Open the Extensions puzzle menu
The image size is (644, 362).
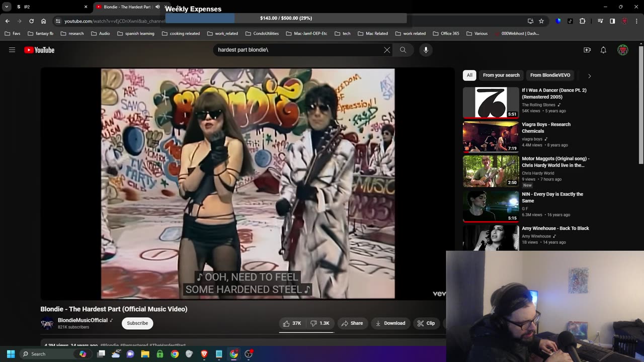[582, 21]
